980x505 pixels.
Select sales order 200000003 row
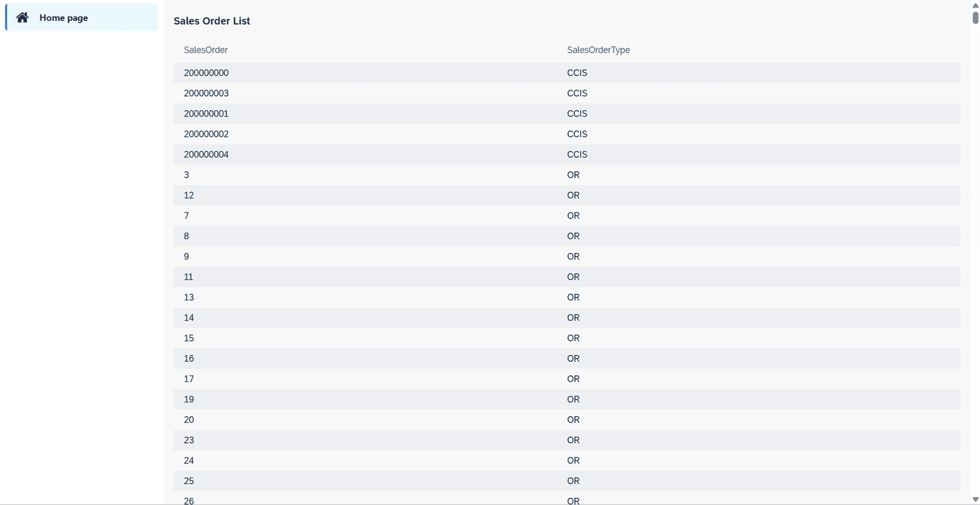[x=206, y=93]
